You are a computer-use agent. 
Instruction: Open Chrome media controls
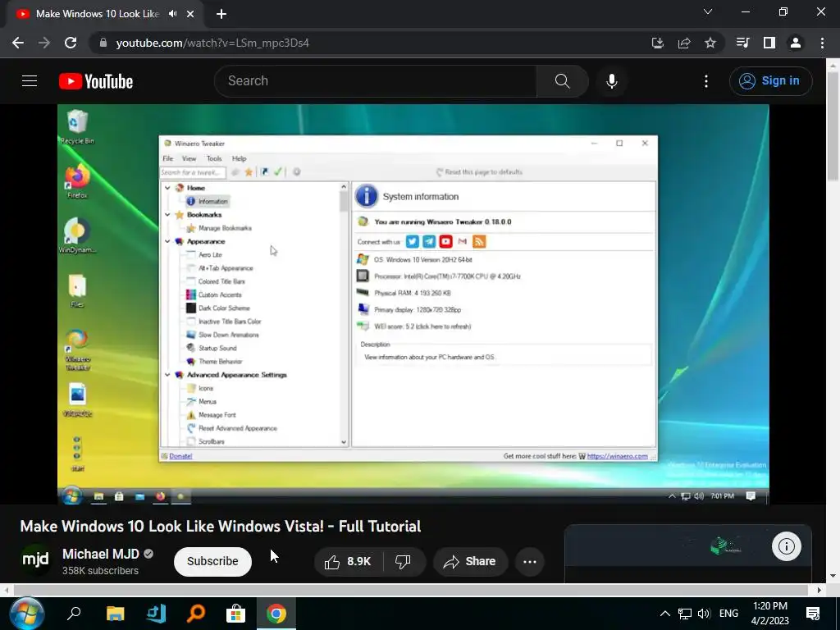(742, 43)
